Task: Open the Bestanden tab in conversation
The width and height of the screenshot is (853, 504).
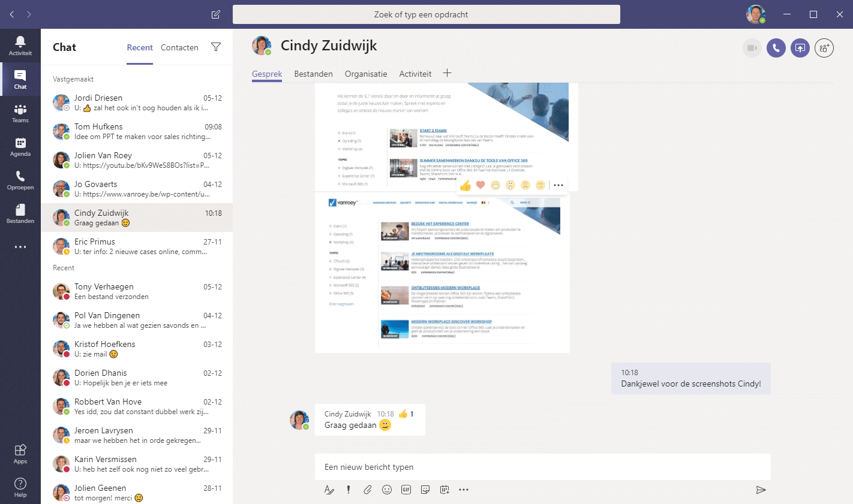Action: (313, 74)
